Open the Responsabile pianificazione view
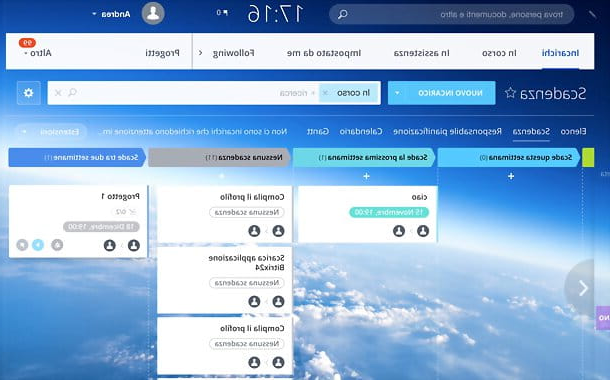Image resolution: width=610 pixels, height=380 pixels. [x=447, y=131]
